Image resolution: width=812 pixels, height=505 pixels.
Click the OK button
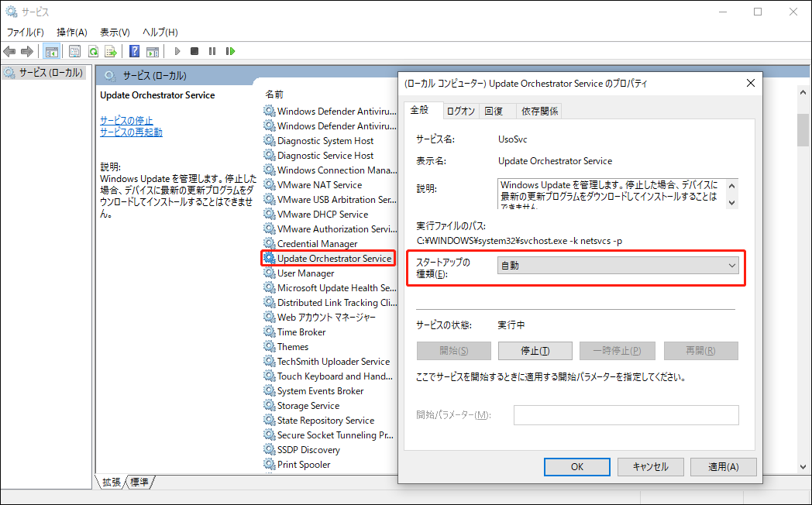[577, 467]
